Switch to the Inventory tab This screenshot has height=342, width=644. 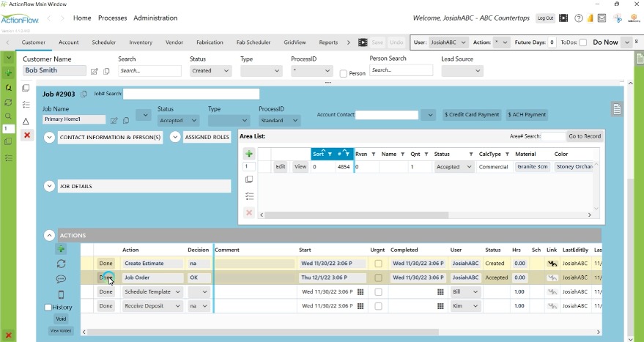pos(141,42)
